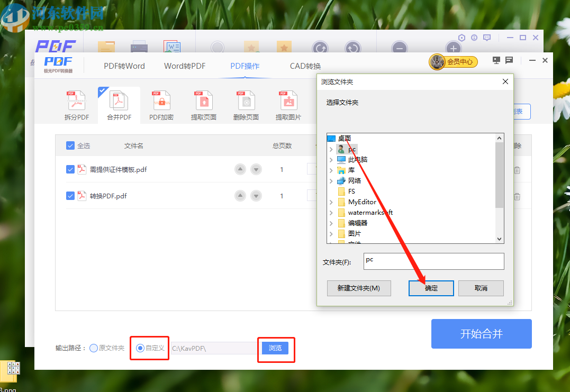The height and width of the screenshot is (392, 570).
Task: Select the 提取页面 tool
Action: click(x=203, y=104)
